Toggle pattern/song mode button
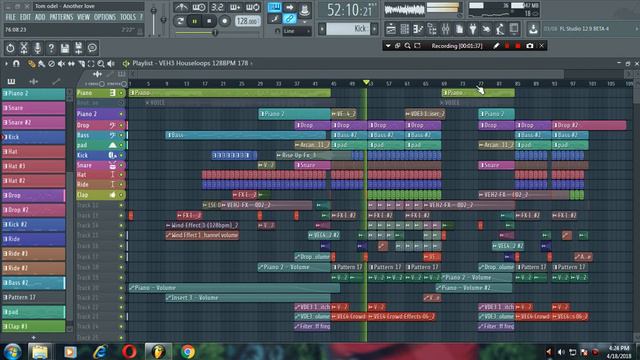This screenshot has height=360, width=640. click(x=180, y=21)
